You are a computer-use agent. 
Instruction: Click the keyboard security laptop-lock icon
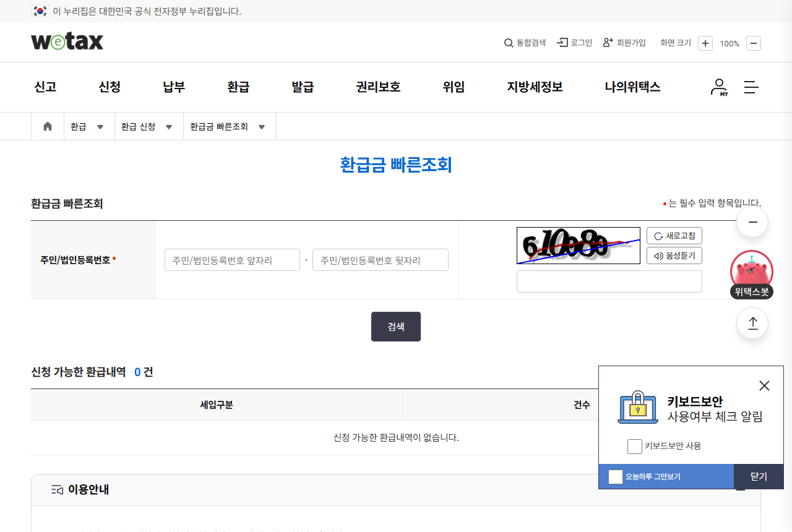(638, 408)
